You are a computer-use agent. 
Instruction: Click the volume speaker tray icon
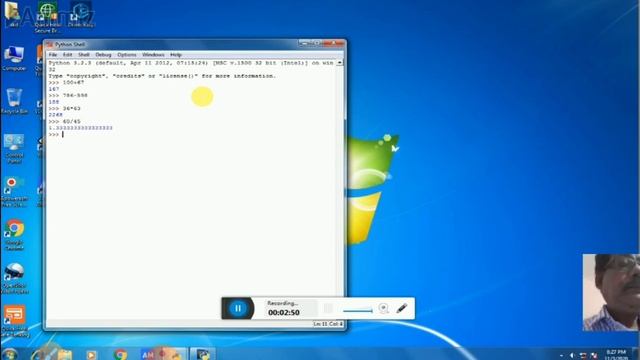click(x=572, y=355)
